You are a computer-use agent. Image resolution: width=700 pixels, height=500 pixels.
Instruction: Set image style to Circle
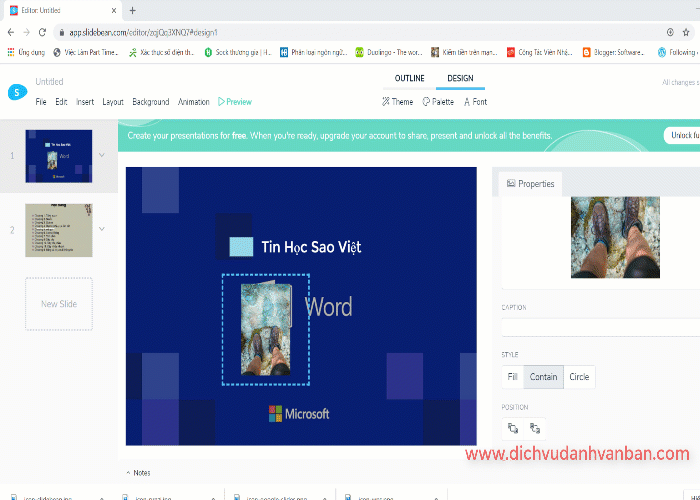[579, 377]
